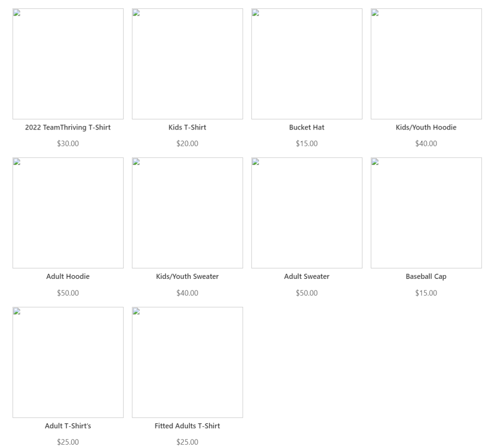Open the Adult T-Shirt's product thumbnail
494x448 pixels.
tap(68, 362)
